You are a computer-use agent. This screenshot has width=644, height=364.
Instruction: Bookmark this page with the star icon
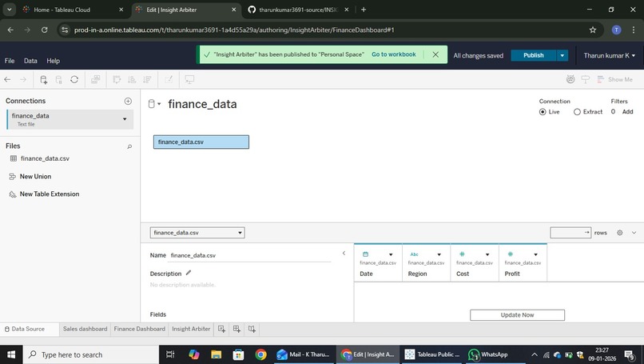pyautogui.click(x=593, y=30)
